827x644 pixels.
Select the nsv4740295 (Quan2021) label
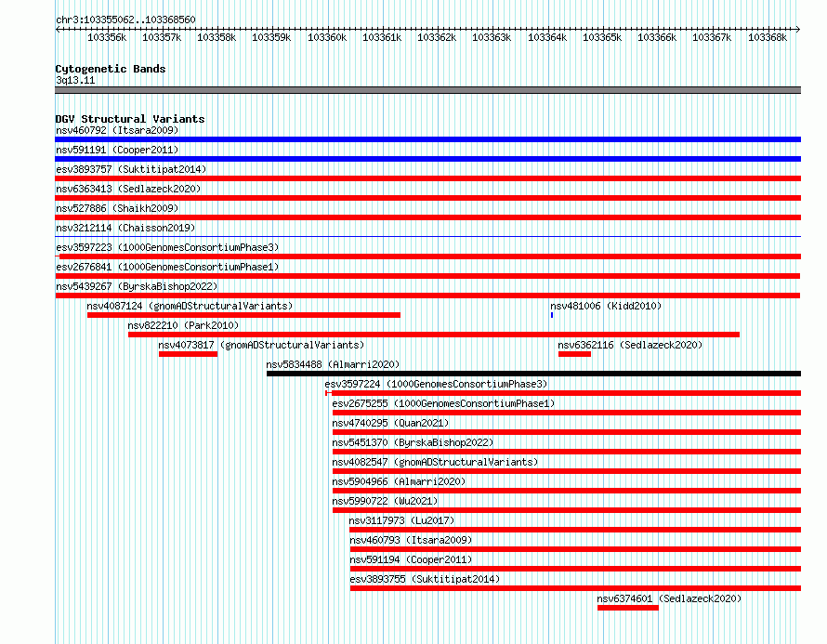[x=390, y=423]
